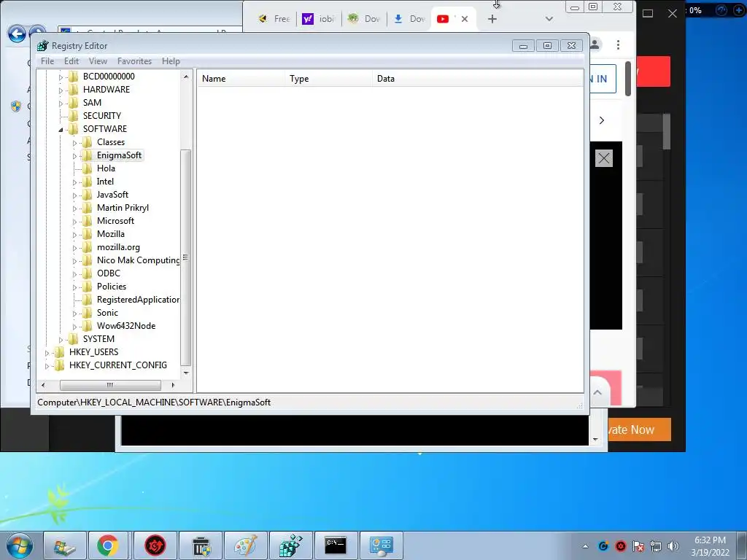
Task: Click tree pane scroll up arrow
Action: click(186, 76)
